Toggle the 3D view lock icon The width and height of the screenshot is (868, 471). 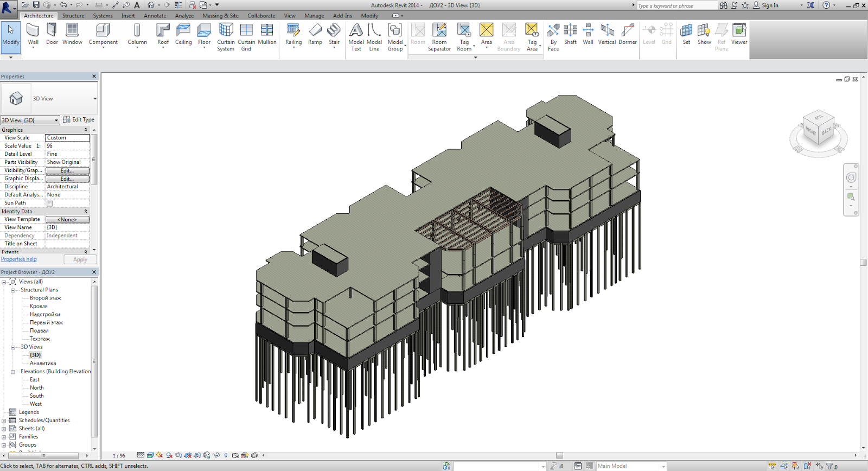click(x=207, y=455)
